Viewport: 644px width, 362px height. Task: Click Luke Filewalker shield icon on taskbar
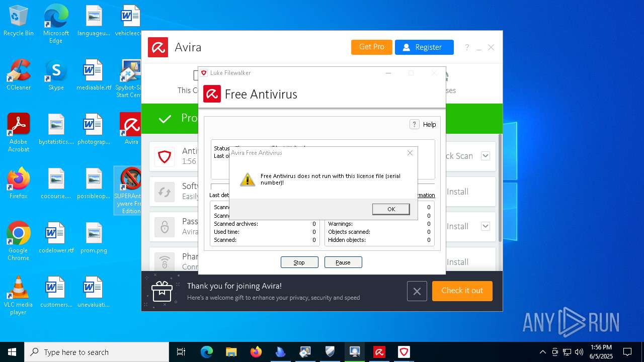[404, 352]
